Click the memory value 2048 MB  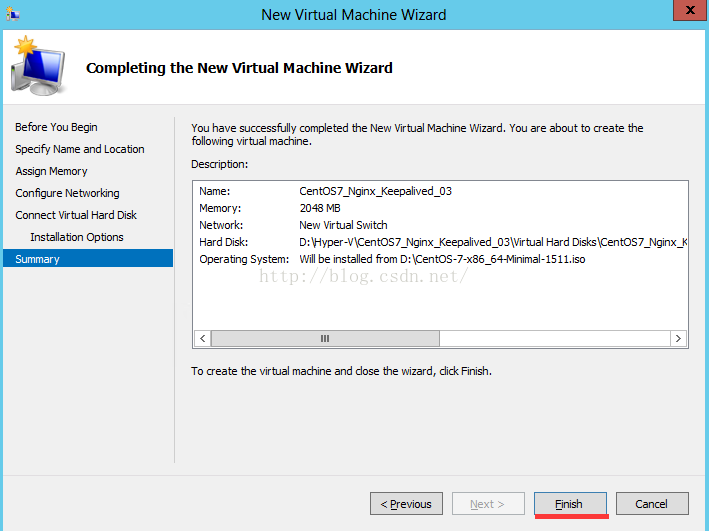[x=320, y=208]
